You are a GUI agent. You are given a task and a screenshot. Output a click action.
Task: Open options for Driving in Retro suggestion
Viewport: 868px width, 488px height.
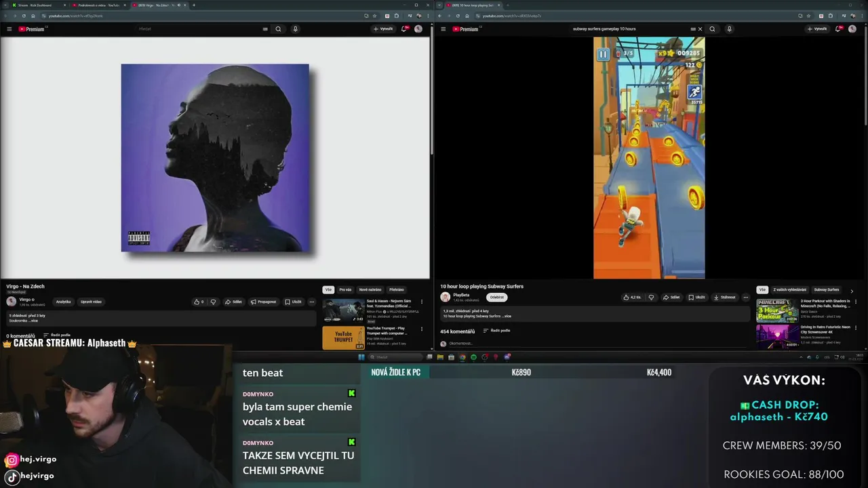click(856, 328)
